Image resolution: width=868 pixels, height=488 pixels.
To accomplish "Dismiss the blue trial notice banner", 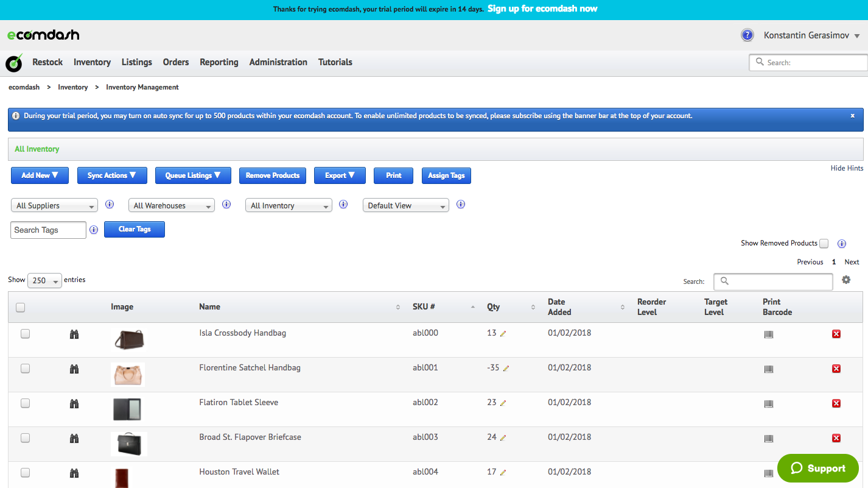I will coord(852,116).
